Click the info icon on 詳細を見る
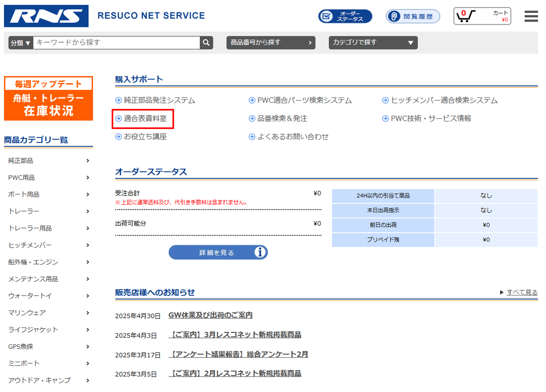 [x=260, y=252]
